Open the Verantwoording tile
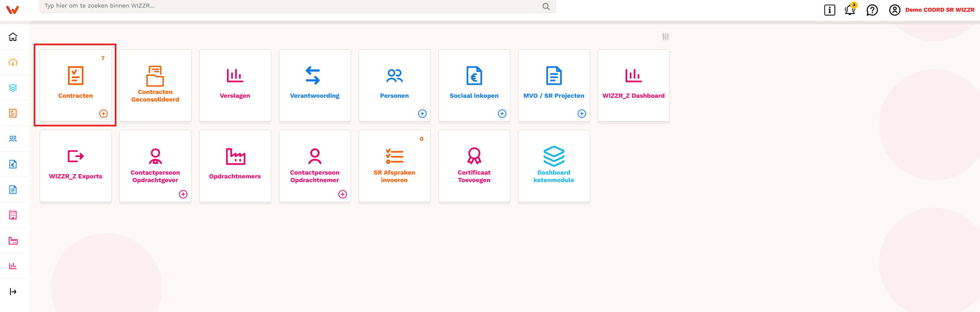Image resolution: width=980 pixels, height=312 pixels. (x=315, y=86)
